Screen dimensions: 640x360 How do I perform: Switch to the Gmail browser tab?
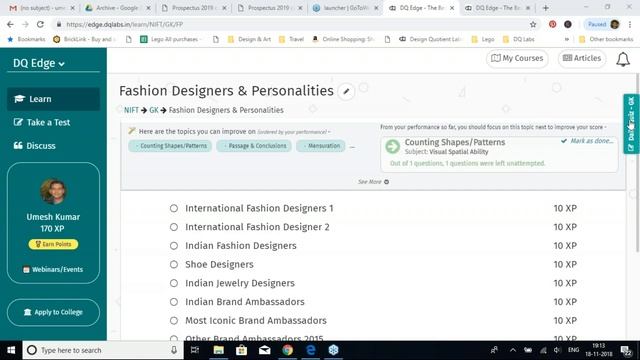[41, 8]
